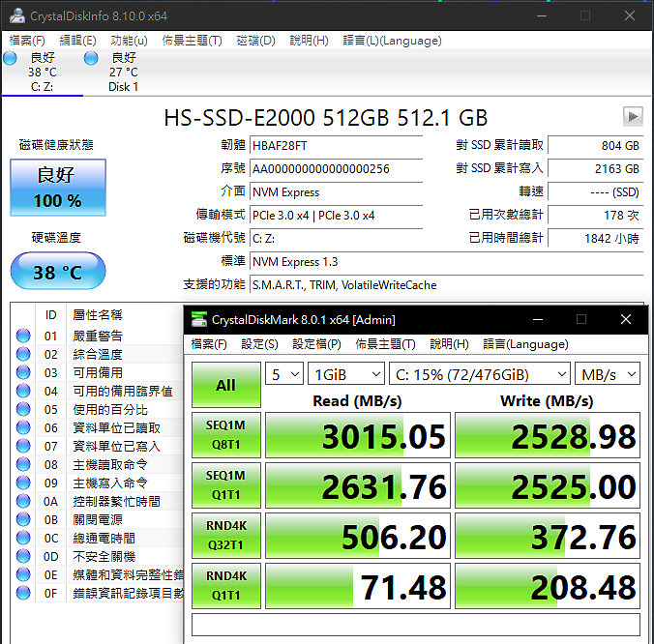Click the CrystalDiskMark app icon in title bar
The width and height of the screenshot is (654, 644).
[x=199, y=319]
